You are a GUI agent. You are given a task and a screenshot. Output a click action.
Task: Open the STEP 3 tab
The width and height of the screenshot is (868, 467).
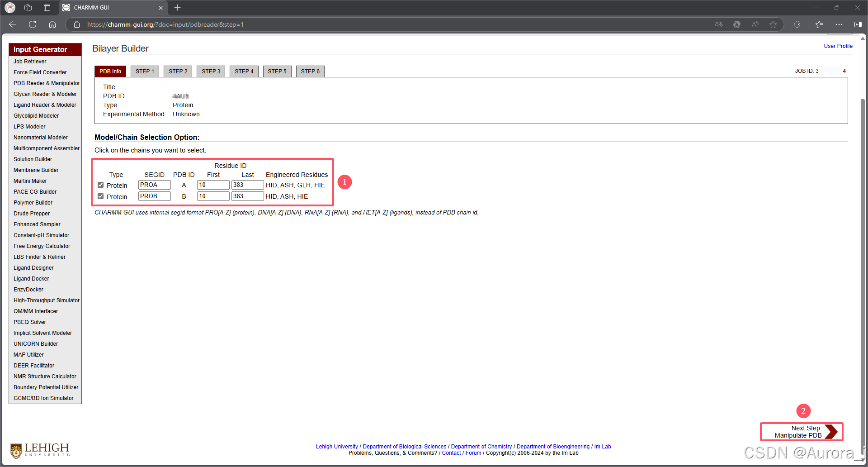click(211, 71)
